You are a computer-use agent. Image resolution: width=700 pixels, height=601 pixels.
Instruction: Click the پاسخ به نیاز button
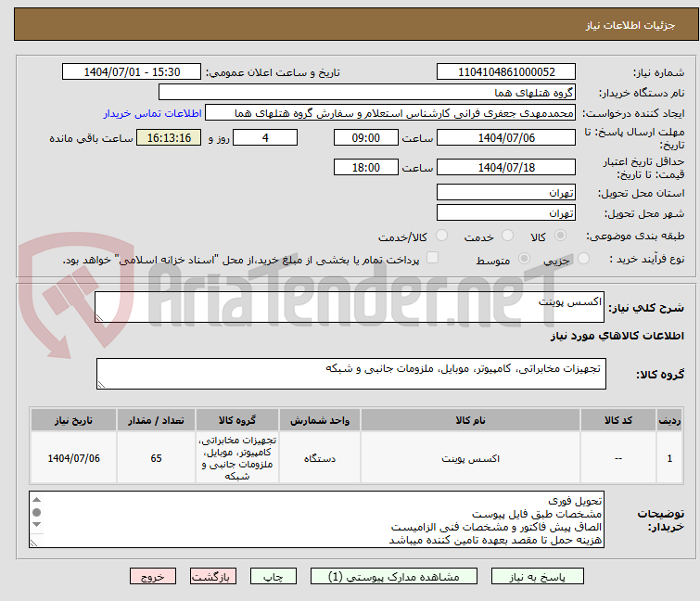click(x=538, y=577)
